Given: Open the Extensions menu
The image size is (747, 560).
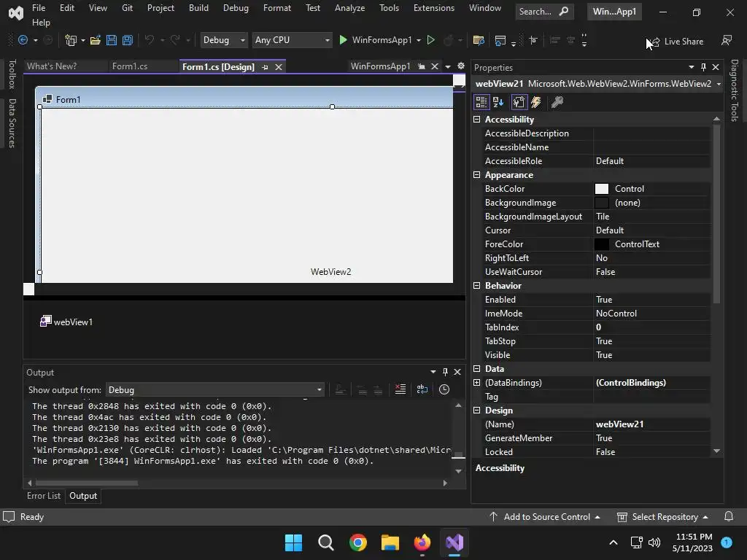Looking at the screenshot, I should point(434,8).
